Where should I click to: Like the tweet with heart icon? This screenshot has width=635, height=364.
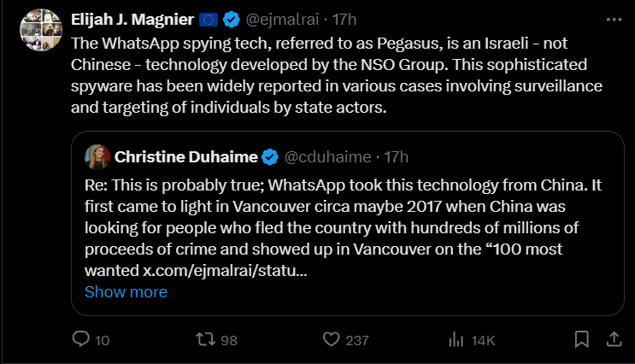click(332, 339)
